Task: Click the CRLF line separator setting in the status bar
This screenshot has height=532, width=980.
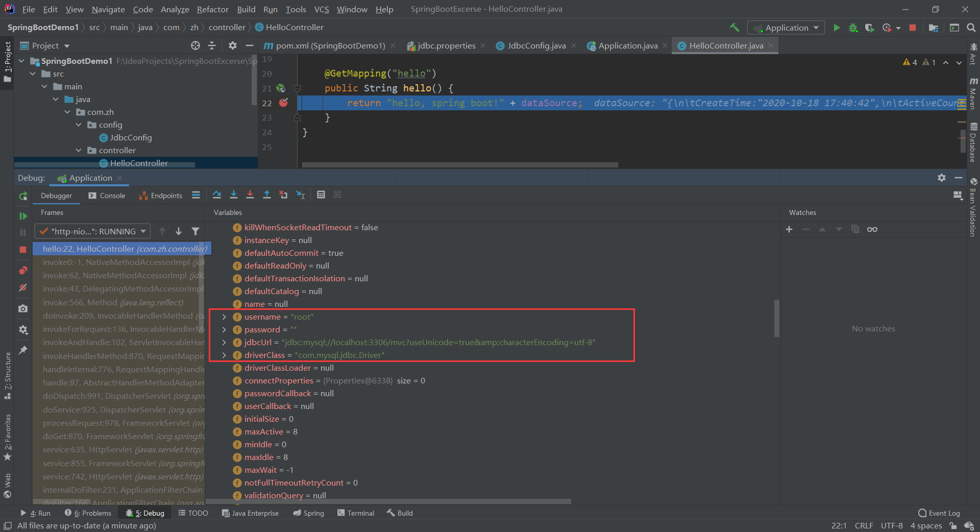Action: 864,526
